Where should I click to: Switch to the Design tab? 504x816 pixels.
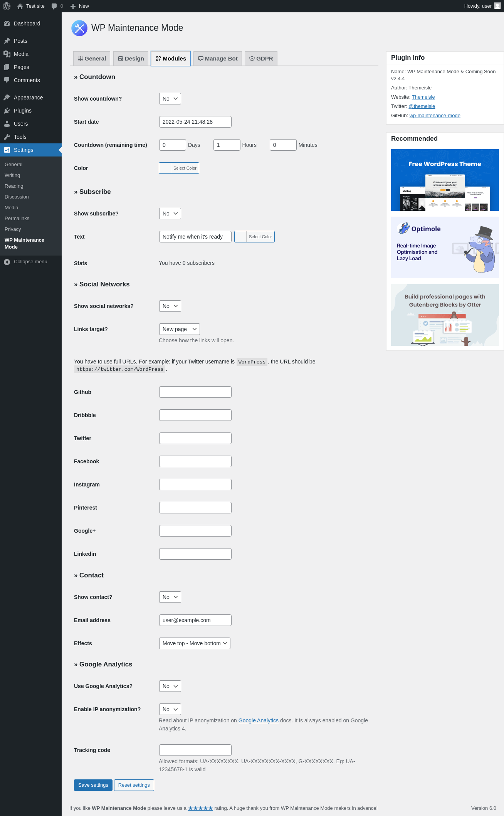pos(131,59)
